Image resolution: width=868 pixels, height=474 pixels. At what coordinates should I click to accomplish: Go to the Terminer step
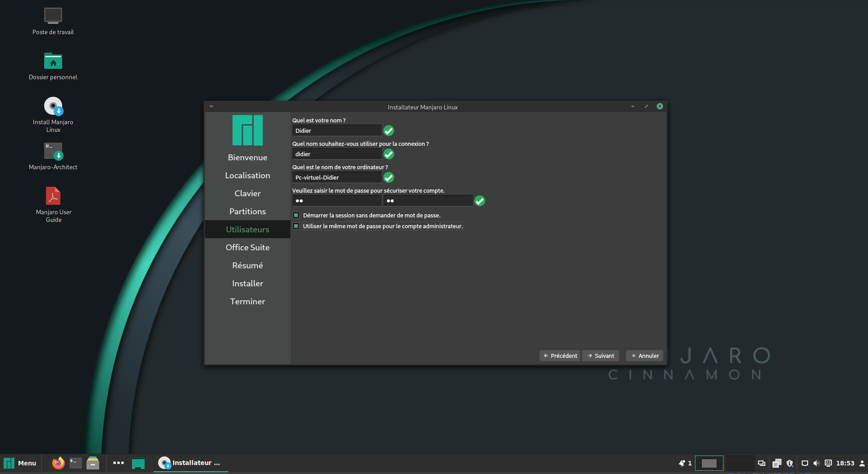coord(247,302)
